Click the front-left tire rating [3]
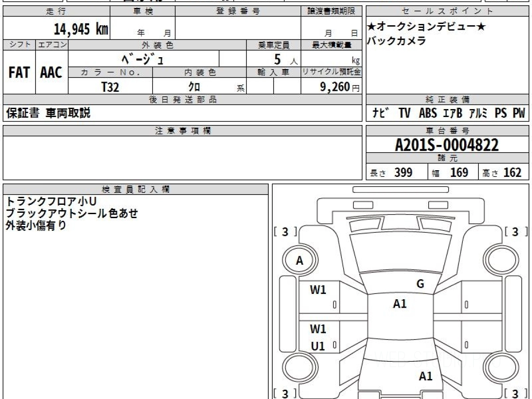The image size is (532, 399). pyautogui.click(x=286, y=232)
